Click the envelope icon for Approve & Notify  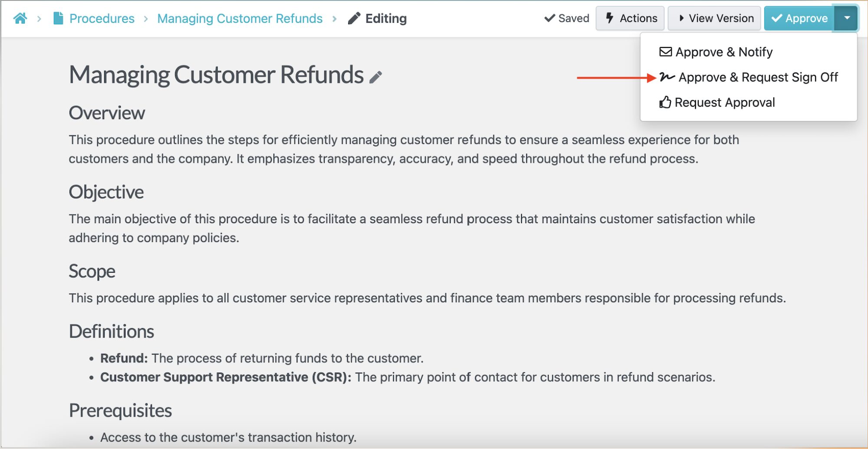(665, 52)
